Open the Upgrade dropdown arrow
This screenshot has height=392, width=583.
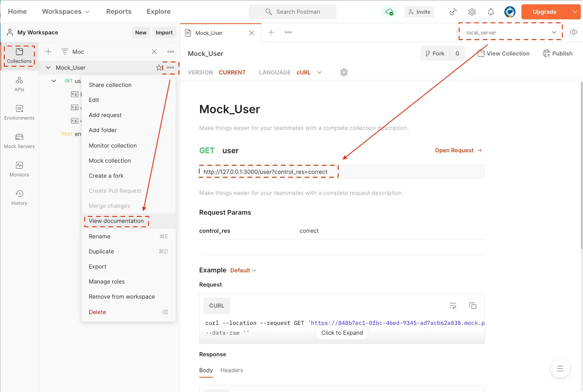pos(575,12)
